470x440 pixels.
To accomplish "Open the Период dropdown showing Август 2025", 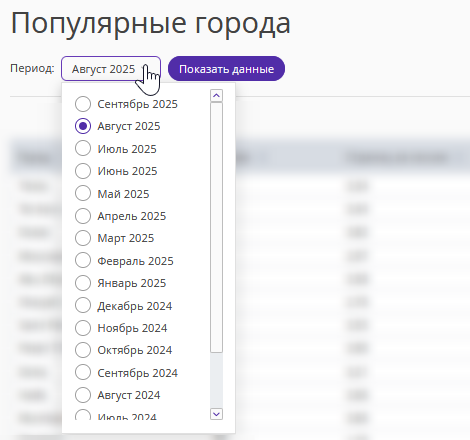I will click(111, 69).
